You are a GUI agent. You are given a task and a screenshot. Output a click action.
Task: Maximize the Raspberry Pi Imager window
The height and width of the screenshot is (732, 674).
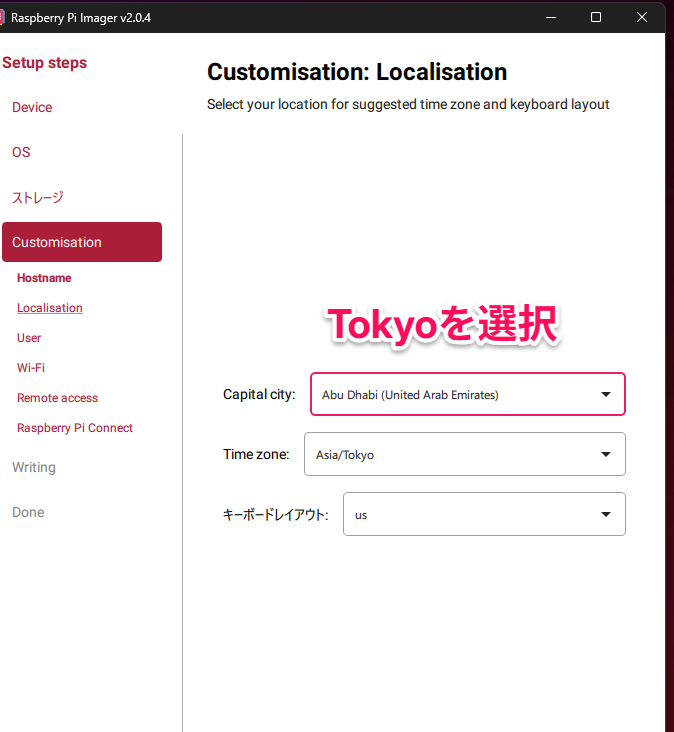[596, 17]
